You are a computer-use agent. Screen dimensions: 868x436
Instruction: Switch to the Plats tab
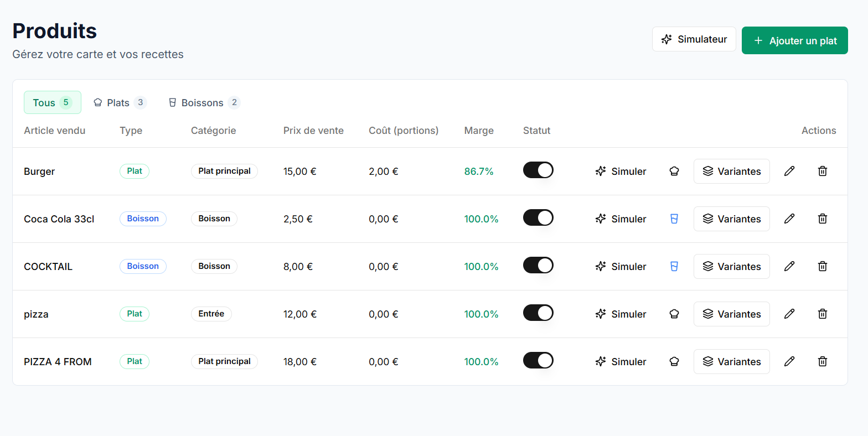119,102
